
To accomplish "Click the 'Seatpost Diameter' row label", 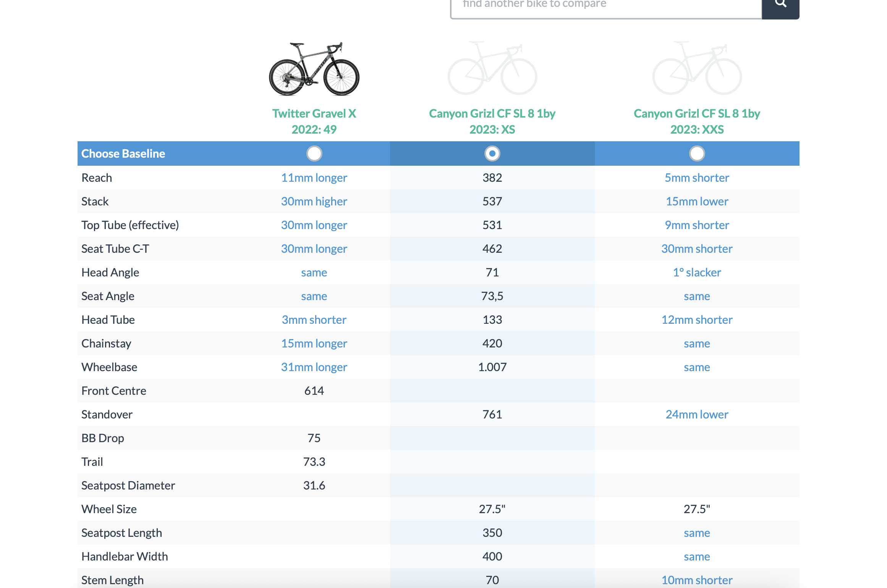I will [x=128, y=485].
